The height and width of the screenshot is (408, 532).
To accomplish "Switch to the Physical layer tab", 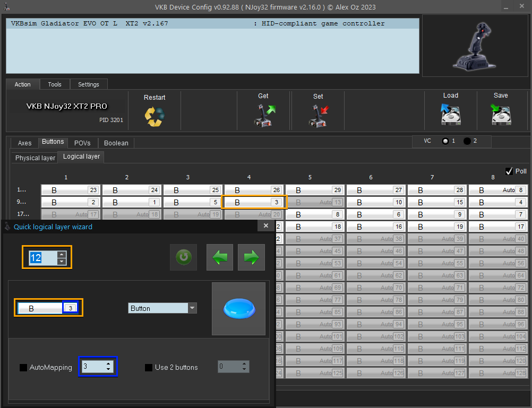I will pos(35,158).
